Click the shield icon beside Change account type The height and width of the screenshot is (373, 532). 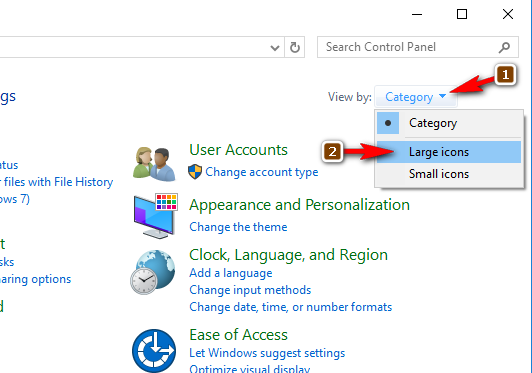click(x=195, y=172)
